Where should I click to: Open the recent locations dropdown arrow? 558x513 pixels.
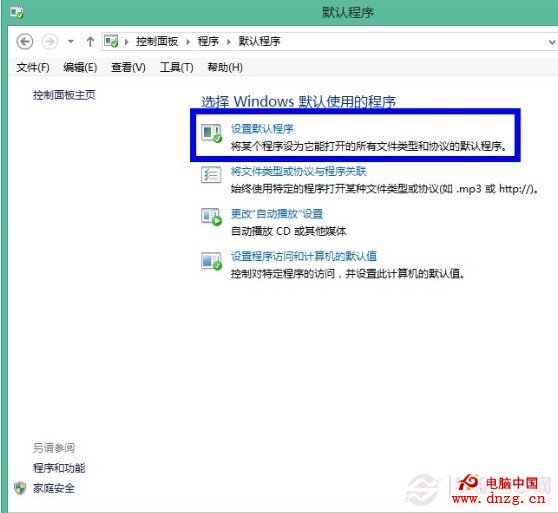(71, 42)
